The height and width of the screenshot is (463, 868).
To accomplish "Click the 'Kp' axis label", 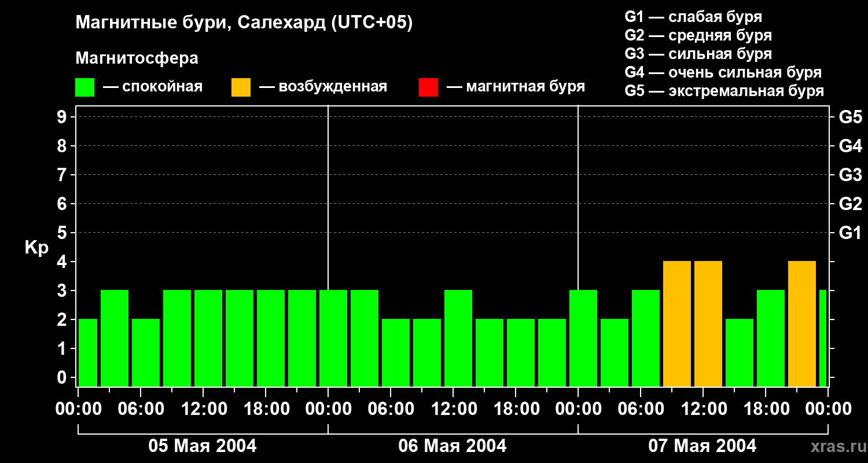I will pos(36,248).
